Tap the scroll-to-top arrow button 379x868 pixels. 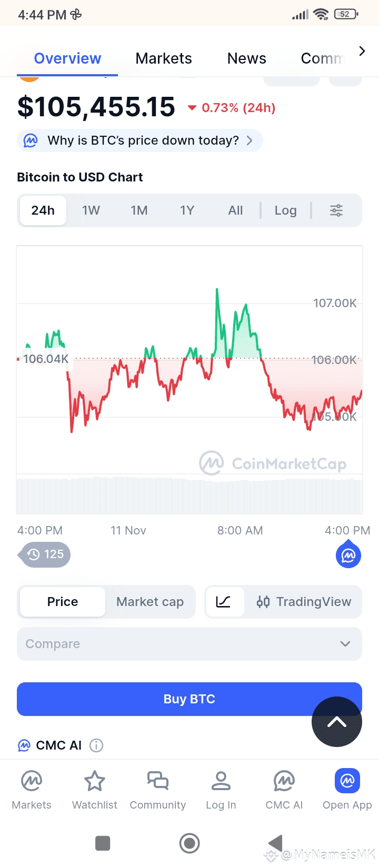[x=337, y=722]
